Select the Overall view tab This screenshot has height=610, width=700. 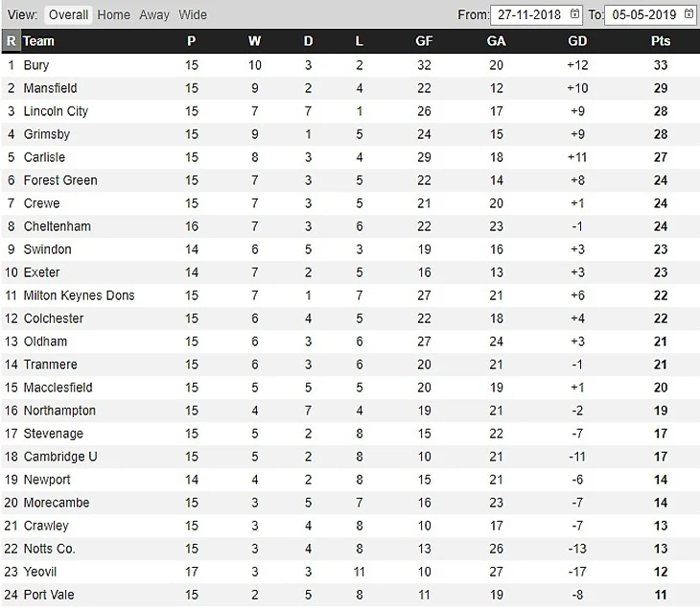pos(68,14)
